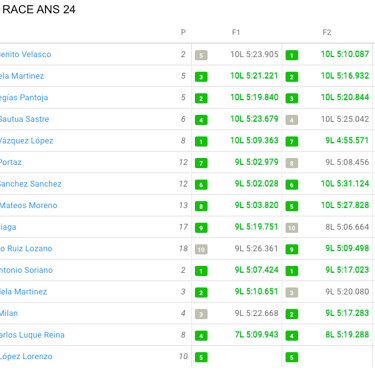Open the Mateos Moreno driver link
Image resolution: width=375 pixels, height=375 pixels.
click(x=28, y=205)
